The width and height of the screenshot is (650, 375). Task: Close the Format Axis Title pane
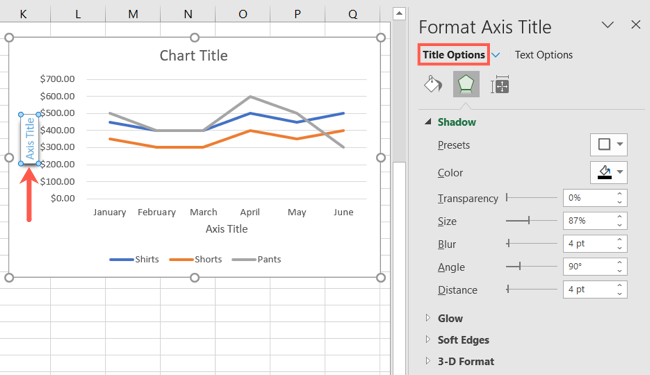pyautogui.click(x=635, y=25)
